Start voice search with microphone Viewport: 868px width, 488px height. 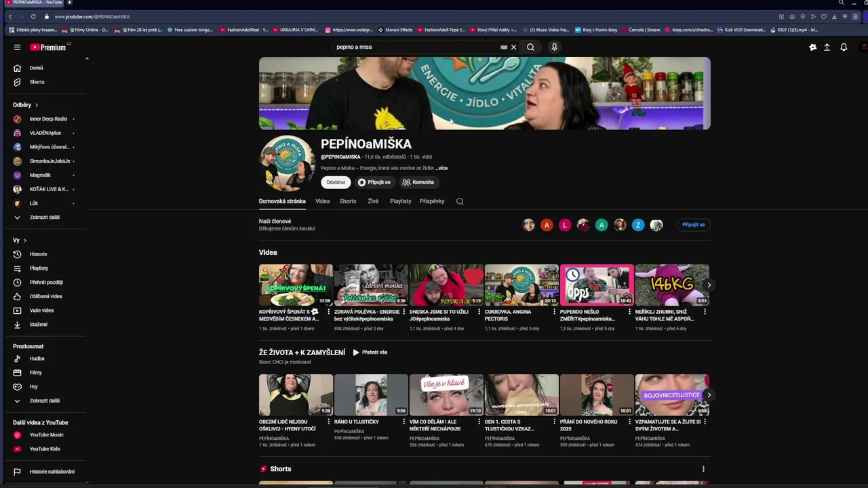click(554, 47)
